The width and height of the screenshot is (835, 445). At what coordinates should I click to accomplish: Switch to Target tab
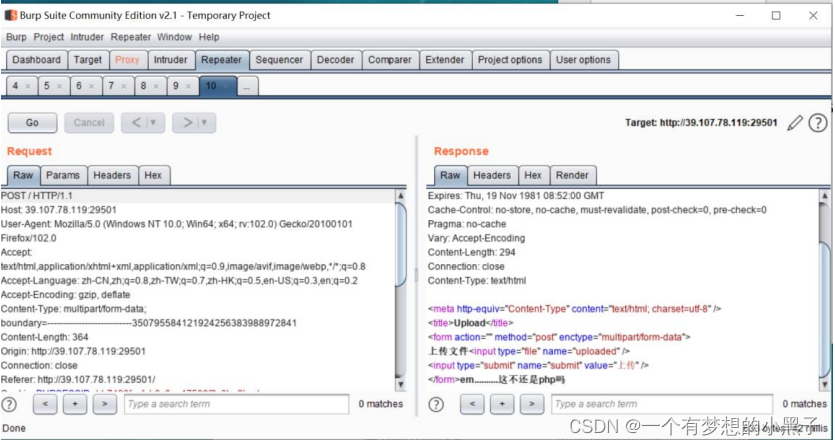point(88,60)
